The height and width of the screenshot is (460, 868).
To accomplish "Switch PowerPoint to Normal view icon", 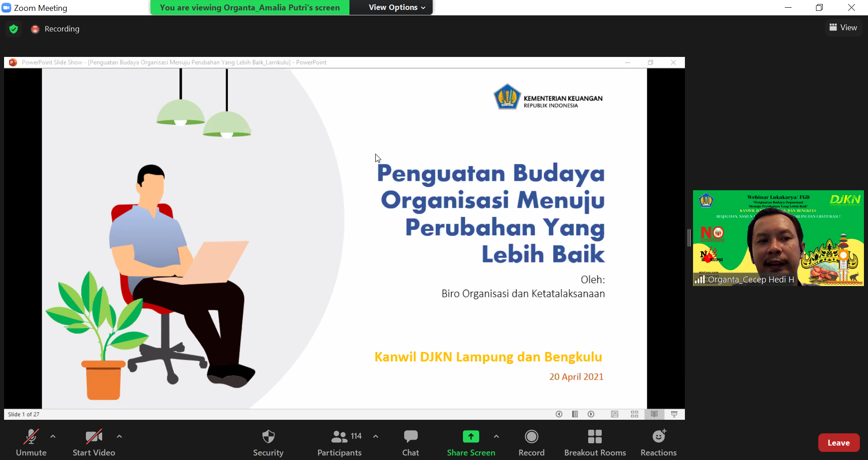I will point(614,414).
